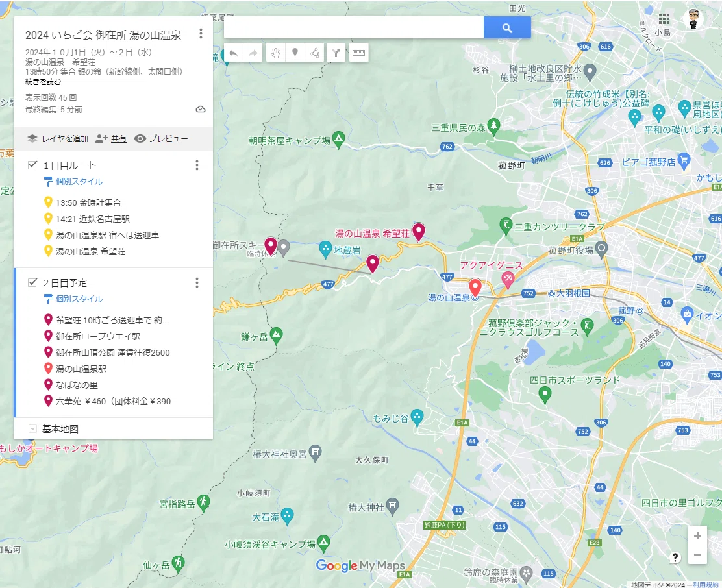Open the Google apps grid

(664, 19)
